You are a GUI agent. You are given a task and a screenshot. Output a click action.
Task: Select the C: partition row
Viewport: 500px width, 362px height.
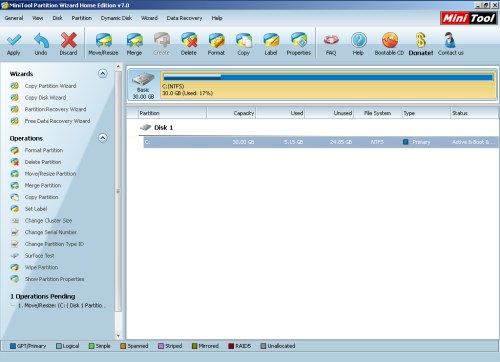[x=321, y=142]
